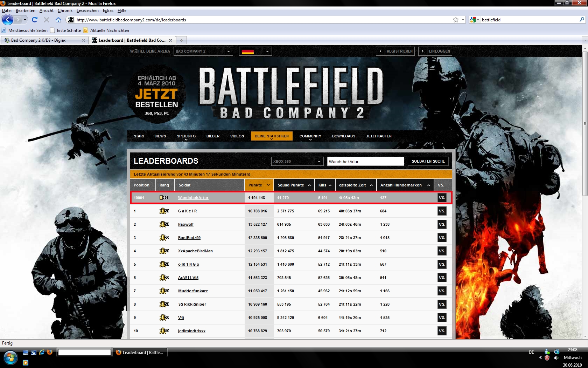Open soldier link SS RikkiSniper
This screenshot has height=368, width=588.
(x=192, y=304)
